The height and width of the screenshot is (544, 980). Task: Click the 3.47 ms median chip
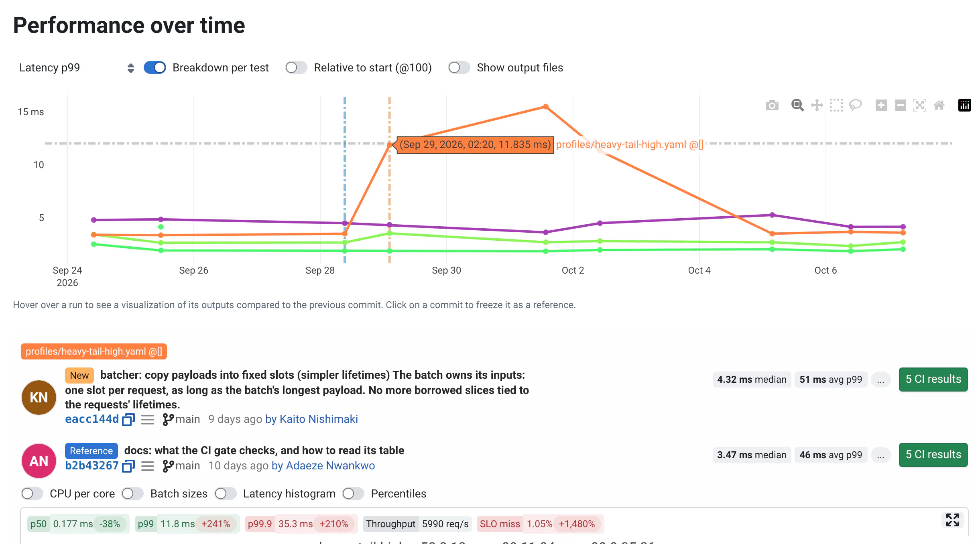[x=752, y=455]
